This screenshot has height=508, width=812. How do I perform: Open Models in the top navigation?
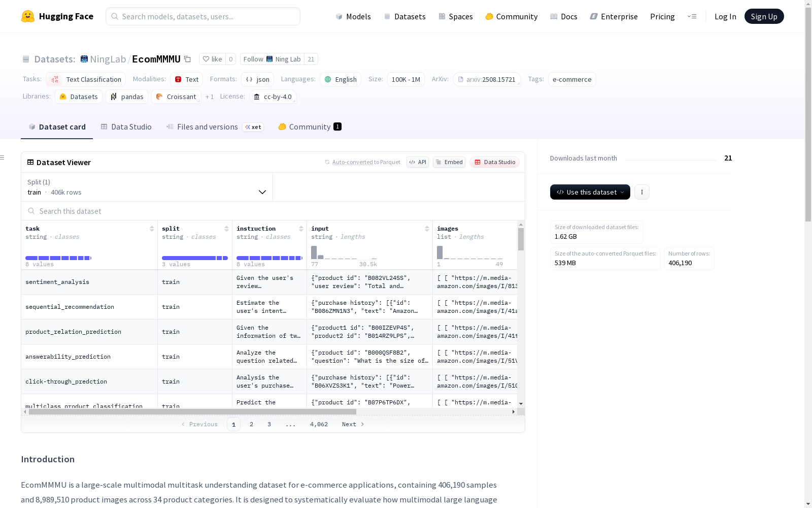pos(353,16)
